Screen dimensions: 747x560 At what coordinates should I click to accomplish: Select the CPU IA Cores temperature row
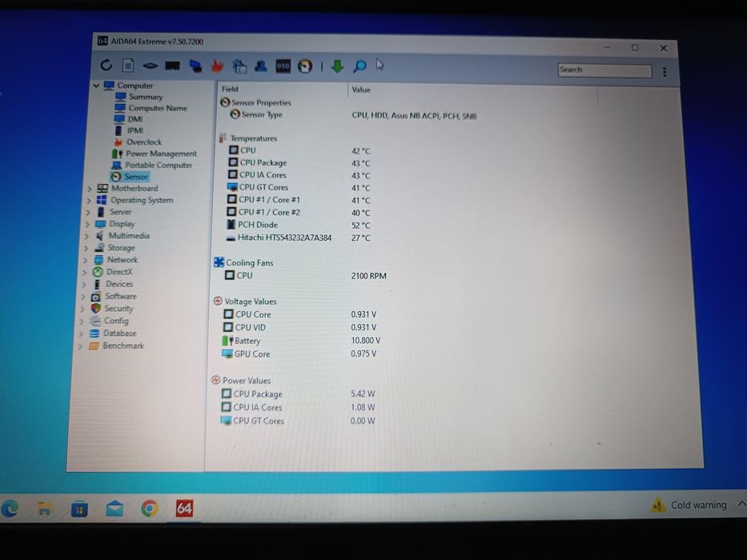click(299, 175)
